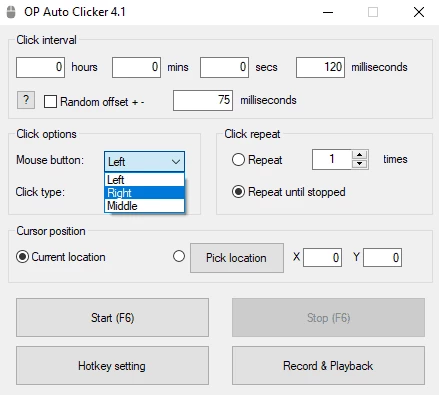Choose Left in the dropdown list
This screenshot has width=439, height=395.
pyautogui.click(x=144, y=180)
